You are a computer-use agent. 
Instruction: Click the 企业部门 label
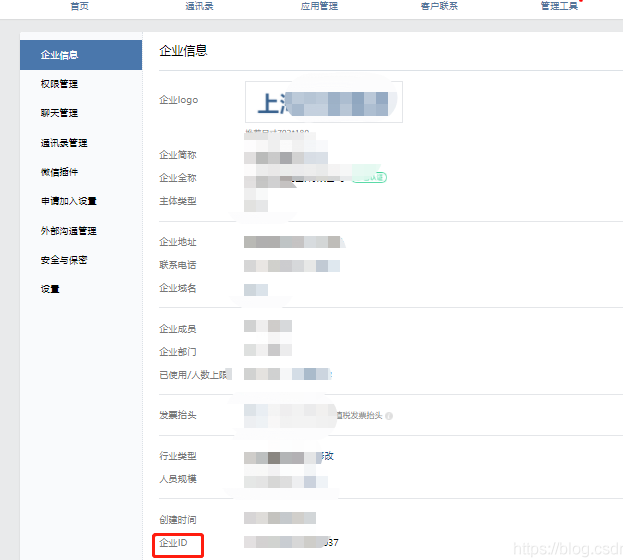pyautogui.click(x=178, y=352)
